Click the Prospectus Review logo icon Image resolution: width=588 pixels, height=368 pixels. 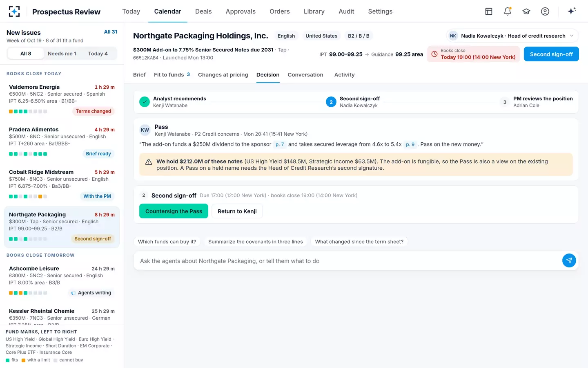pos(14,11)
